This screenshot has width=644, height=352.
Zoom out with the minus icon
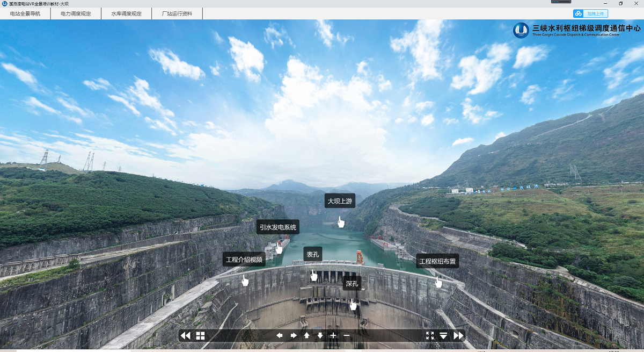click(x=347, y=335)
